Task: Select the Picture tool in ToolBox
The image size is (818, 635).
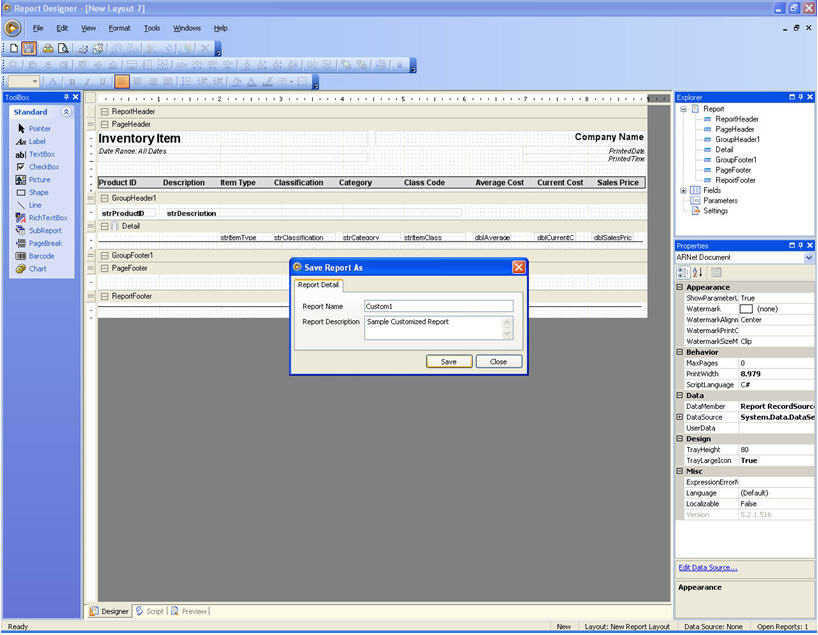Action: 39,180
